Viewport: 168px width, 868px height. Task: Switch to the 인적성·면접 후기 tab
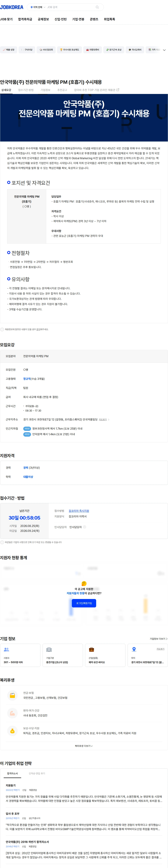pyautogui.click(x=37, y=773)
